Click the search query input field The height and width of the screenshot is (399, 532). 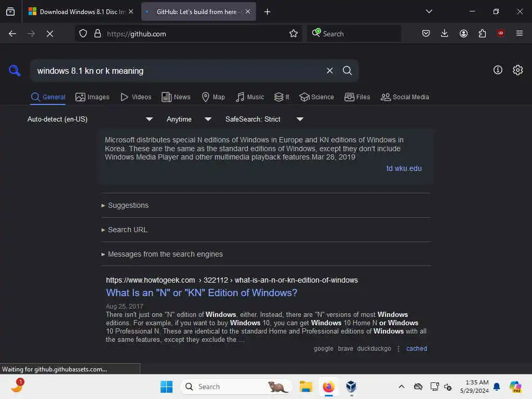[x=178, y=71]
